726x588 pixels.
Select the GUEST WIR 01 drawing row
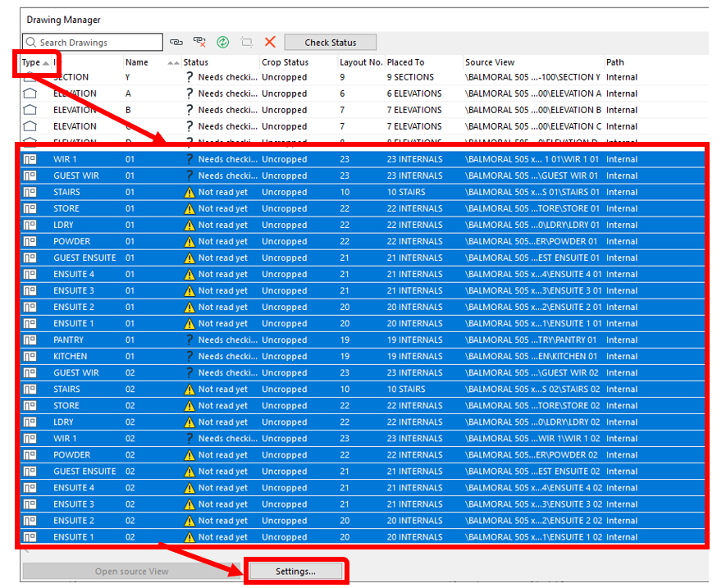pos(363,176)
